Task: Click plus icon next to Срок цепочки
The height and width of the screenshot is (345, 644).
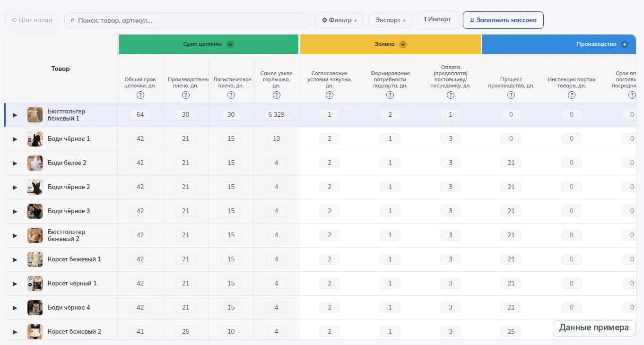Action: click(x=230, y=44)
